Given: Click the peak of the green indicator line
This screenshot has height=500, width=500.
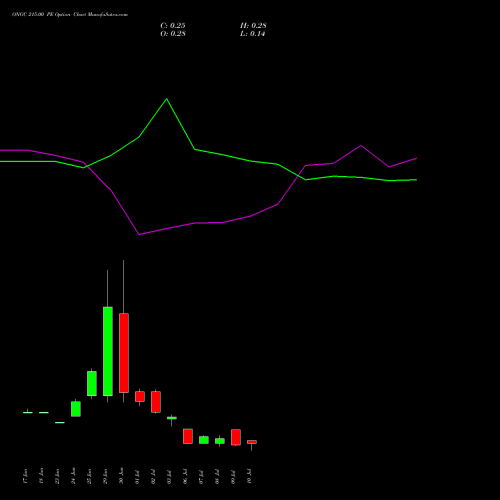Looking at the screenshot, I should pyautogui.click(x=167, y=99).
